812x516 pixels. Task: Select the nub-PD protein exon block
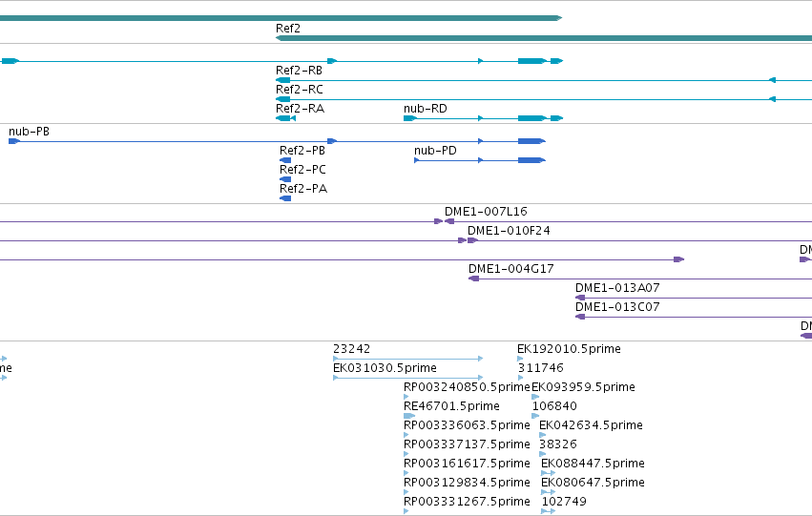531,160
